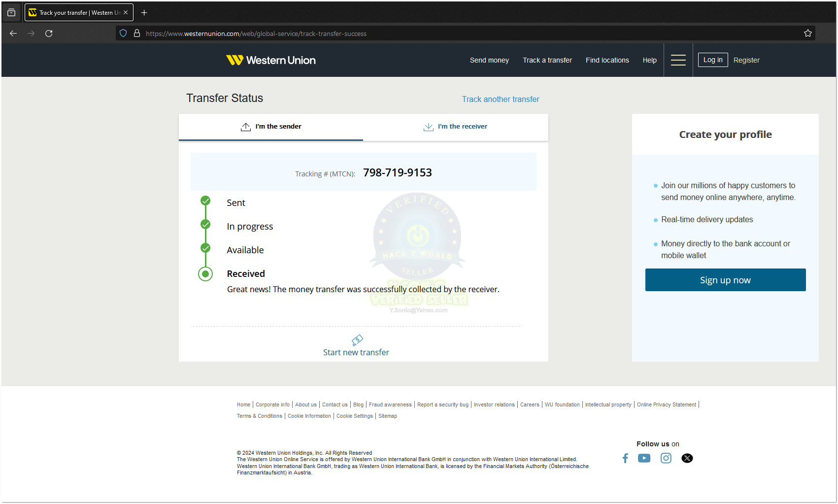Click the Sign up now button
Image resolution: width=838 pixels, height=504 pixels.
tap(726, 280)
